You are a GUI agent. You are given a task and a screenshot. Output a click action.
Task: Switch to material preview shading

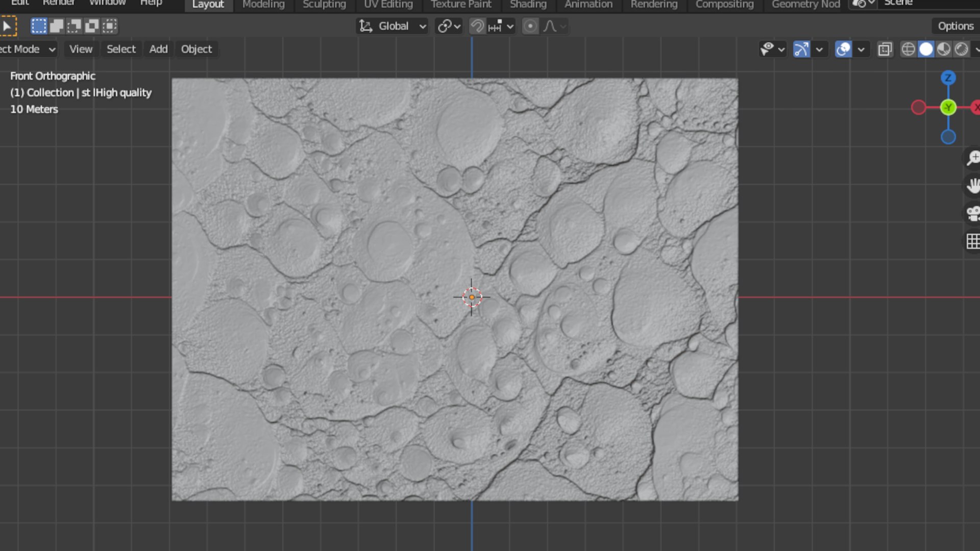[944, 49]
